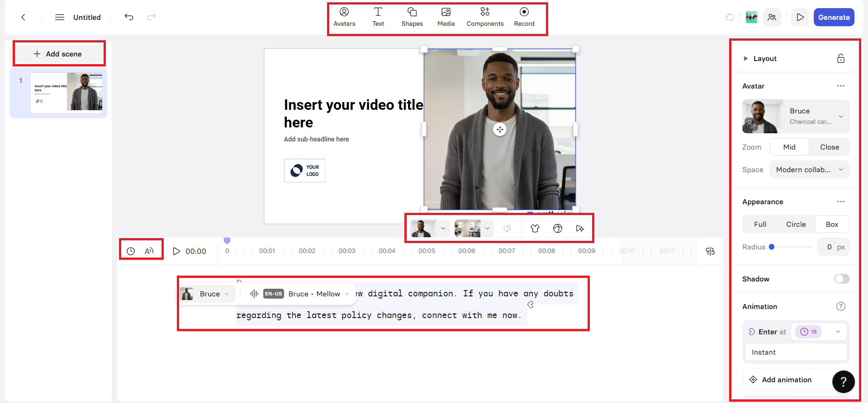Screen dimensions: 868x403
Task: Open the Shapes tool
Action: point(412,17)
